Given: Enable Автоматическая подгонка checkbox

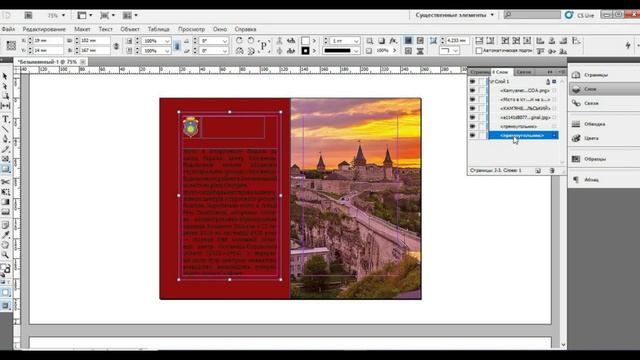Looking at the screenshot, I should tap(479, 51).
